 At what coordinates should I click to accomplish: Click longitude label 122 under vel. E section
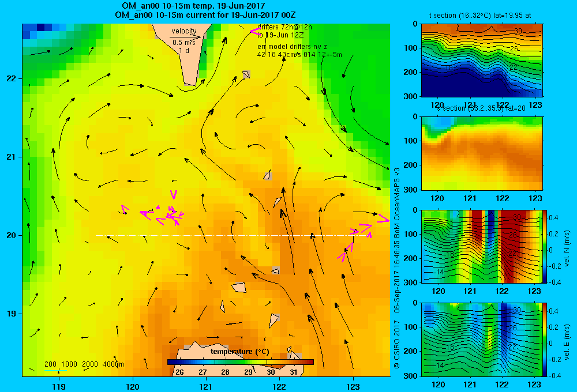coord(503,385)
